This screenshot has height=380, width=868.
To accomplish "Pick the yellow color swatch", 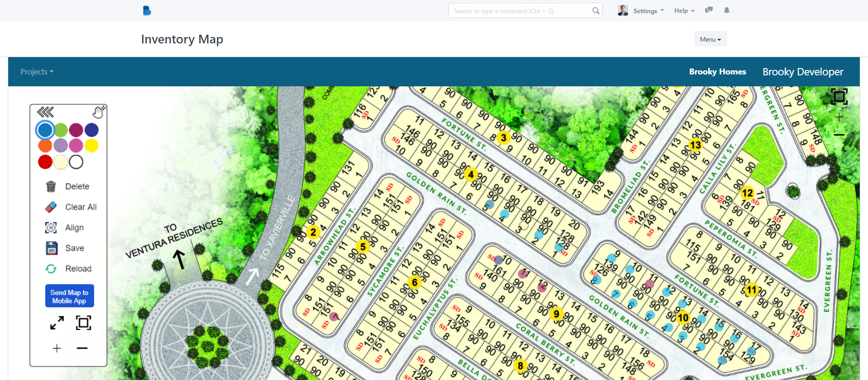I will (91, 146).
